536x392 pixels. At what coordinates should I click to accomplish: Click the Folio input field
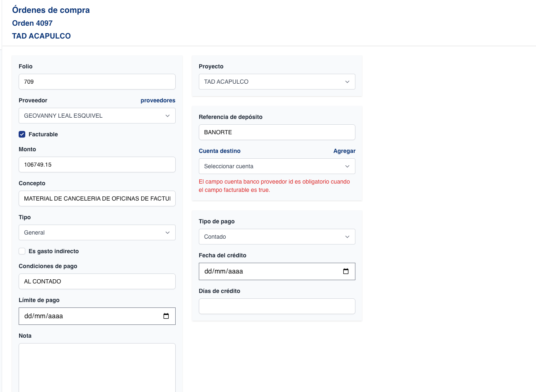coord(97,82)
